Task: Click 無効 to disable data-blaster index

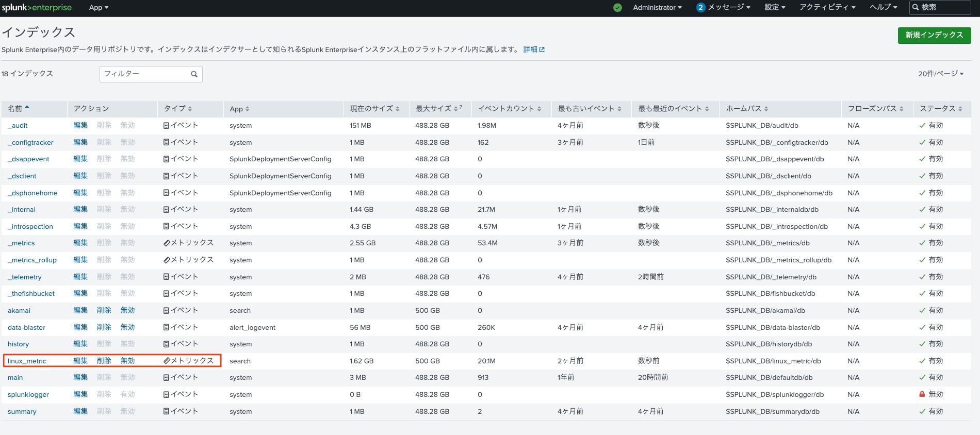Action: 127,327
